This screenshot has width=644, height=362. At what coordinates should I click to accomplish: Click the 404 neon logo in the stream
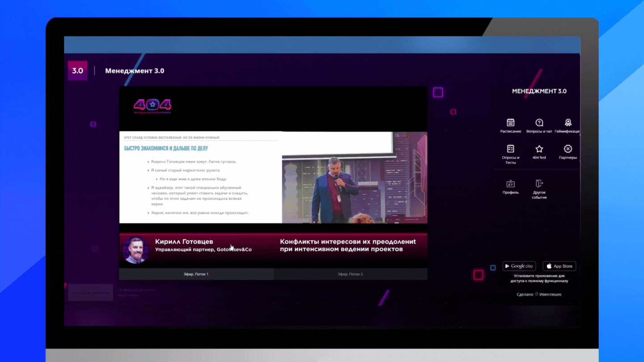(x=153, y=105)
